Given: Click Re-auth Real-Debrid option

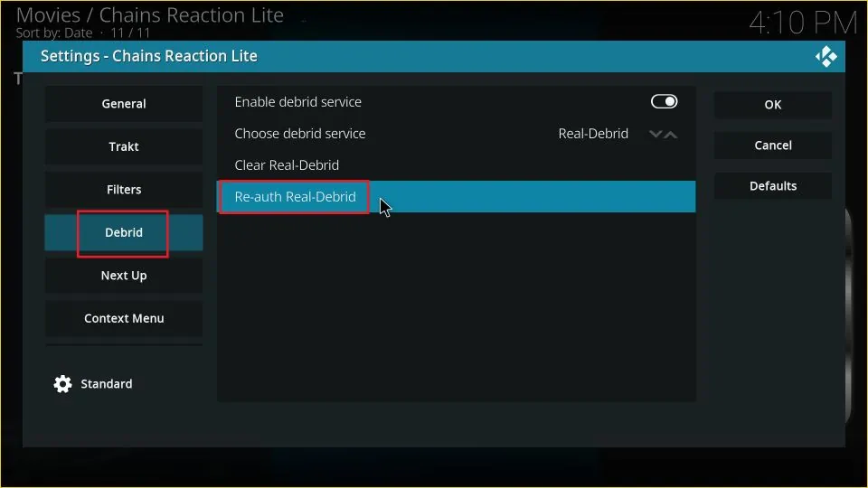Looking at the screenshot, I should click(456, 196).
